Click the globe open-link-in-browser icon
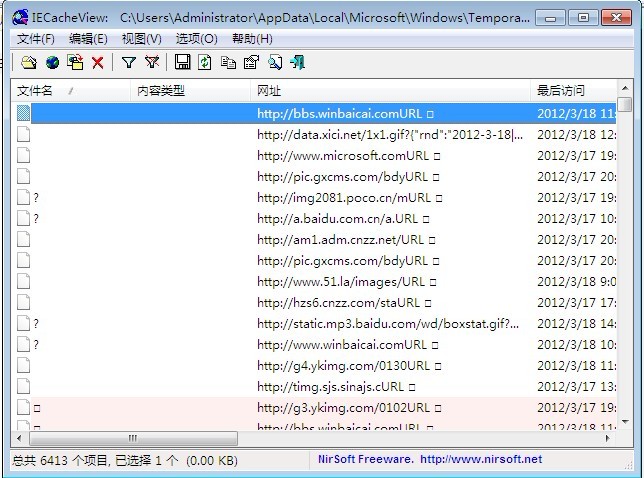 (x=51, y=62)
